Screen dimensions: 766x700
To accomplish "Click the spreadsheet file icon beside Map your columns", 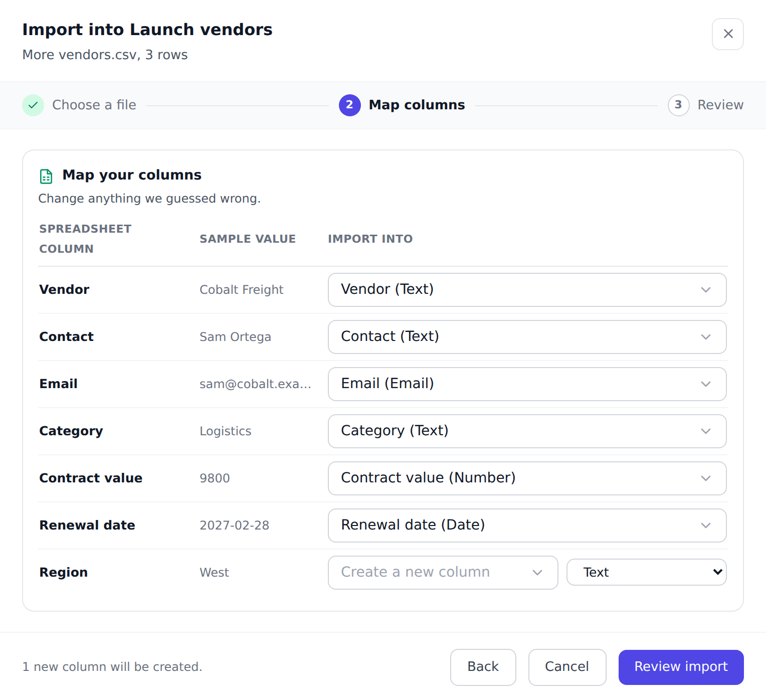I will point(46,176).
